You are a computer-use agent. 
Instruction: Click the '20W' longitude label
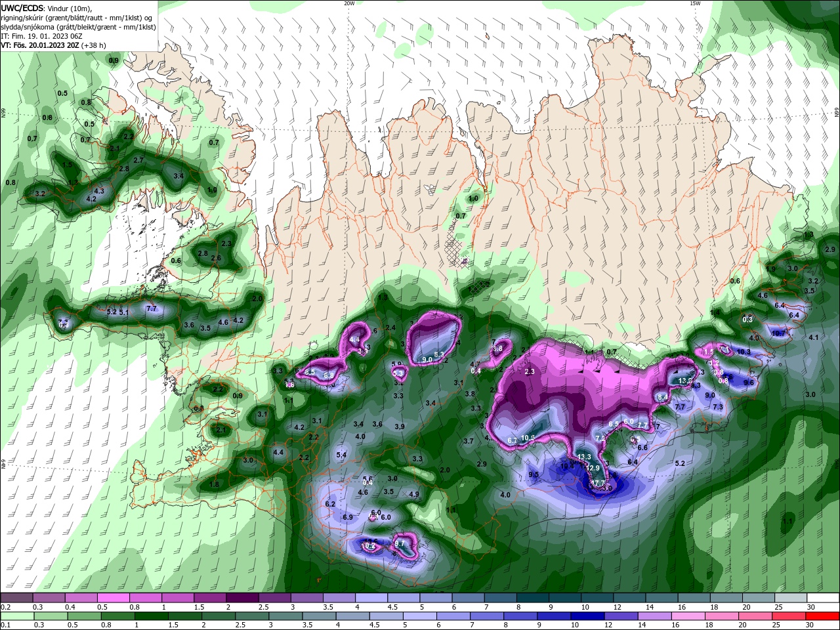[349, 3]
